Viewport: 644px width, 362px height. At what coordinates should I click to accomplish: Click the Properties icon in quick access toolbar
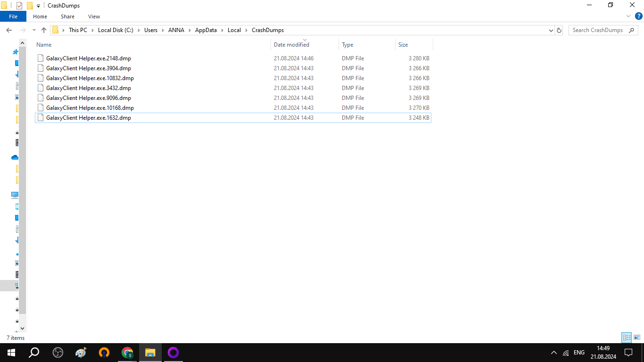click(19, 6)
